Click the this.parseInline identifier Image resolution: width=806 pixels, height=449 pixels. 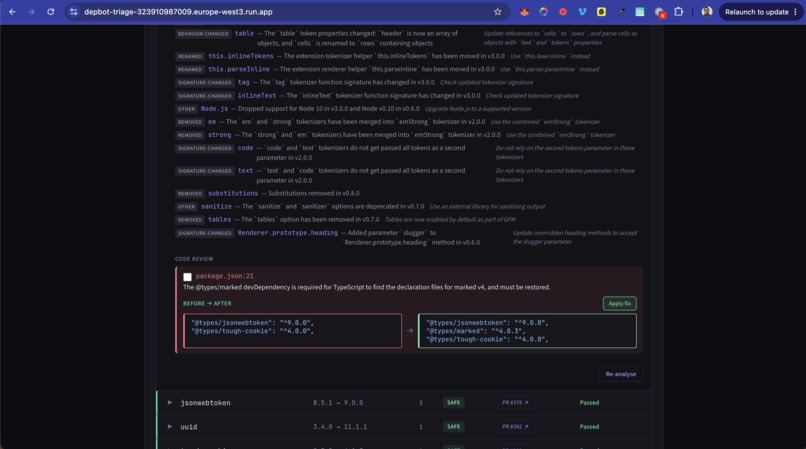click(239, 69)
